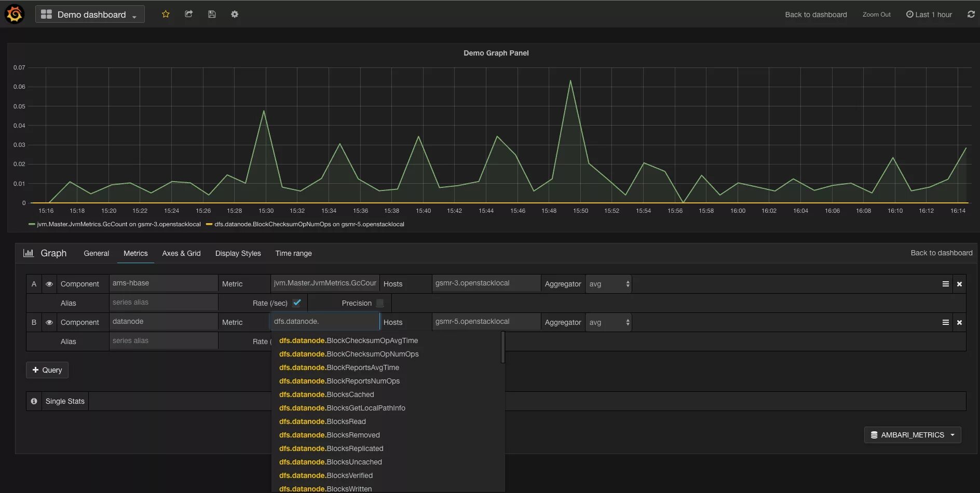This screenshot has width=980, height=493.
Task: Click the Graph panel chart icon
Action: click(x=29, y=253)
